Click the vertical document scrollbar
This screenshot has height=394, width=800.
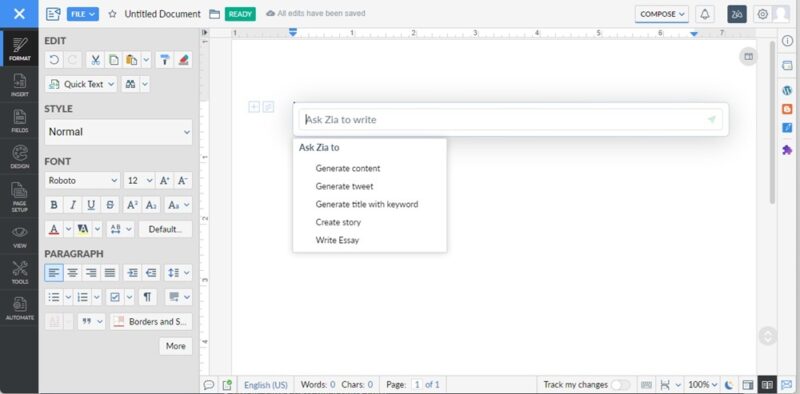pos(771,122)
